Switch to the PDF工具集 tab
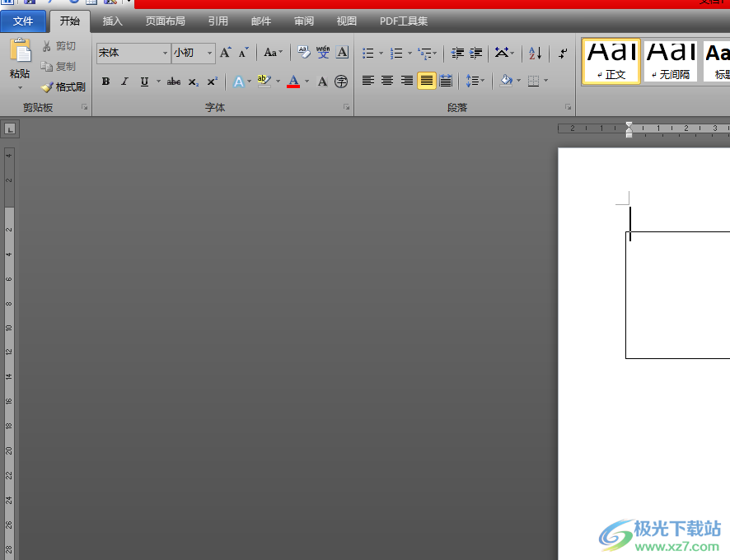The image size is (730, 560). tap(404, 21)
